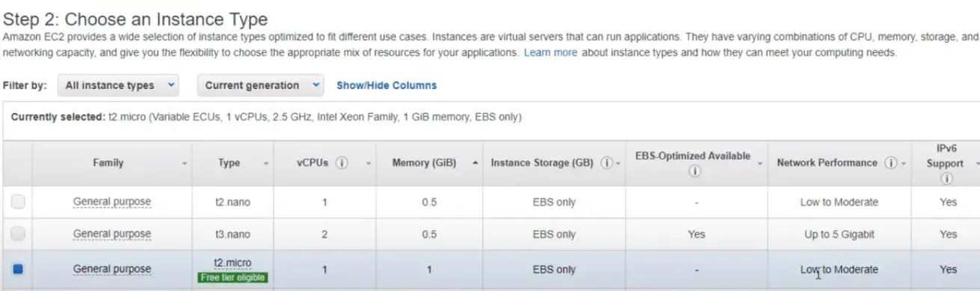
Task: Click the vCPUs column header label
Action: coord(312,163)
